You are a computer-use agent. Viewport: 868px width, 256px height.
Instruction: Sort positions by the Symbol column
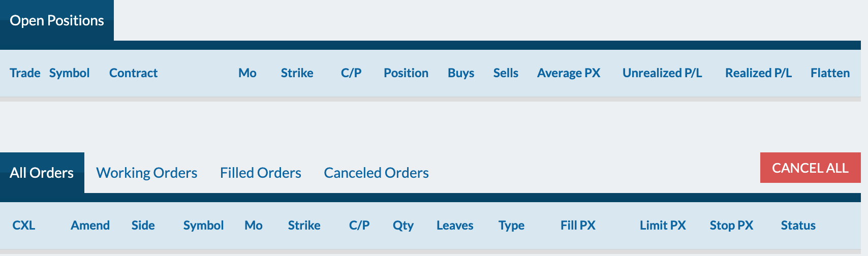69,73
